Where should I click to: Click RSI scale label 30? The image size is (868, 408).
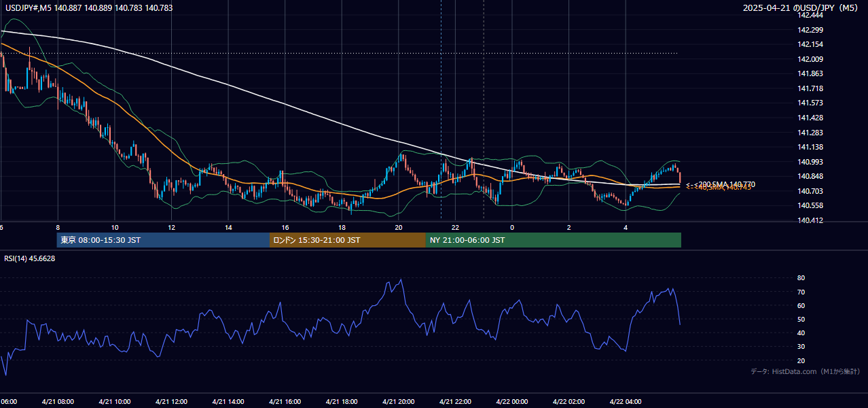pos(801,346)
